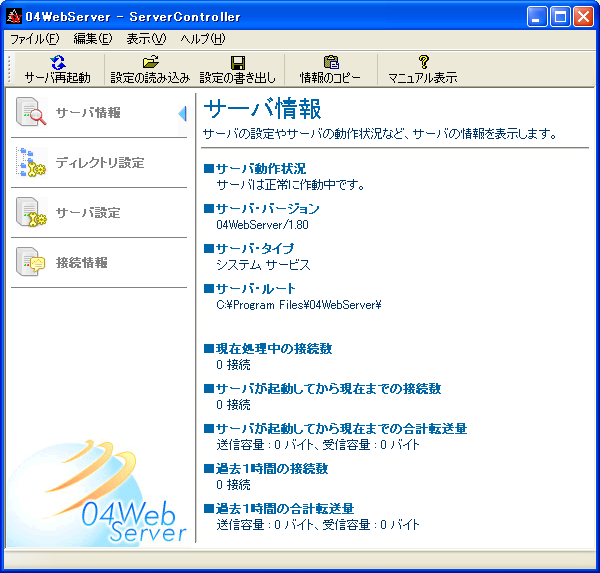Click the 設定の読み込み toolbar label
The image size is (600, 573).
click(x=150, y=78)
